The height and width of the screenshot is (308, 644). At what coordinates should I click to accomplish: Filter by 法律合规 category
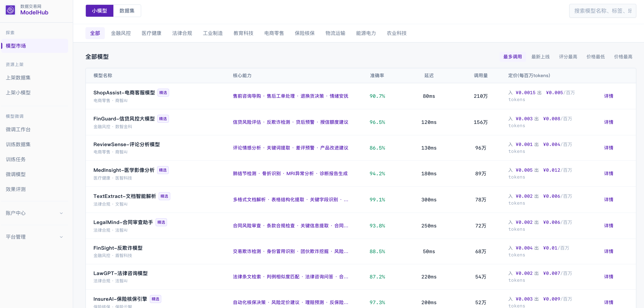(182, 33)
